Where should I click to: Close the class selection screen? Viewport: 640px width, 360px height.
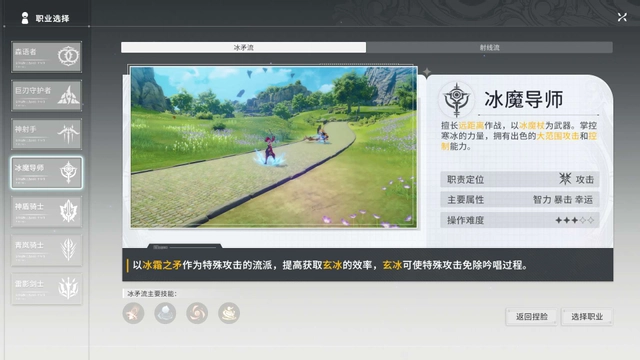[622, 17]
